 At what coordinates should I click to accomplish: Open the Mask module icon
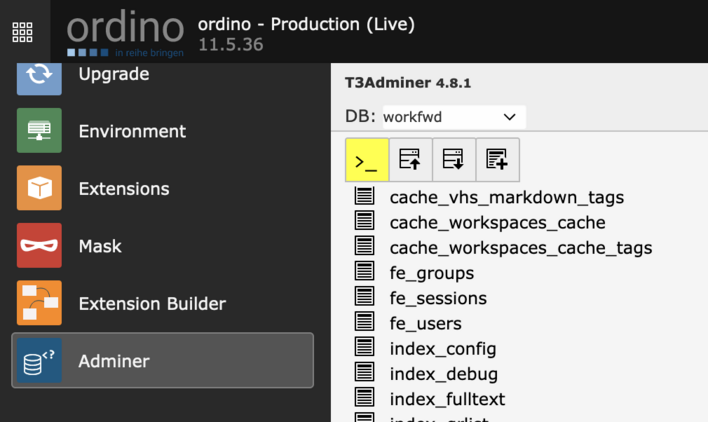click(39, 245)
